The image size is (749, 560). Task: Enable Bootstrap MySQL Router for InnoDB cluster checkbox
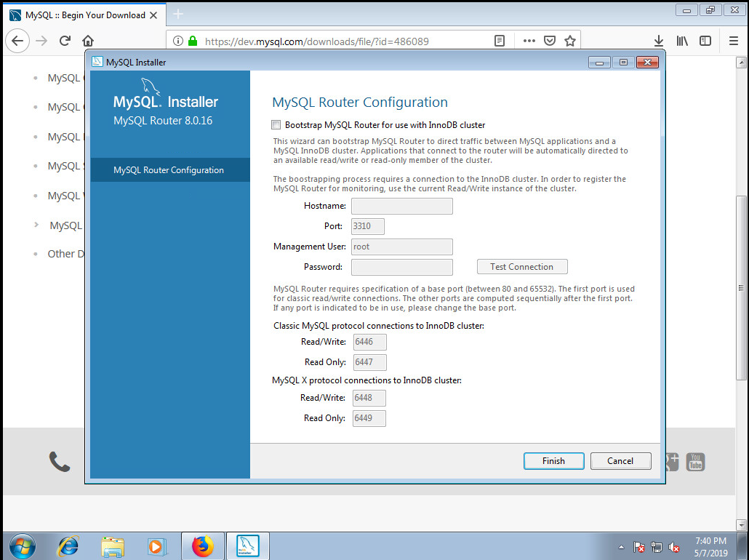click(276, 124)
